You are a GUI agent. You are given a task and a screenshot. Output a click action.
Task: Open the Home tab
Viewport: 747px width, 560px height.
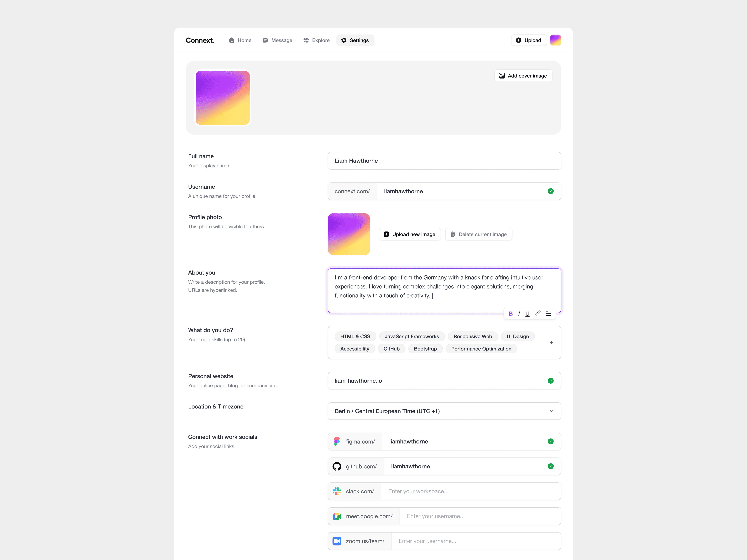point(240,40)
